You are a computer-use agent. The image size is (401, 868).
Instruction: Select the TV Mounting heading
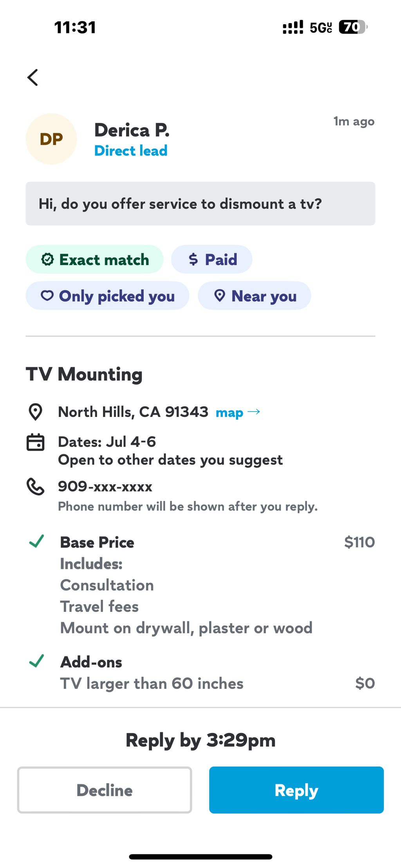coord(84,374)
